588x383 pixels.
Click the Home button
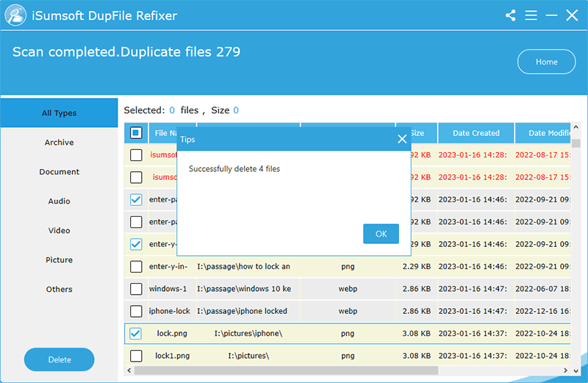[546, 62]
